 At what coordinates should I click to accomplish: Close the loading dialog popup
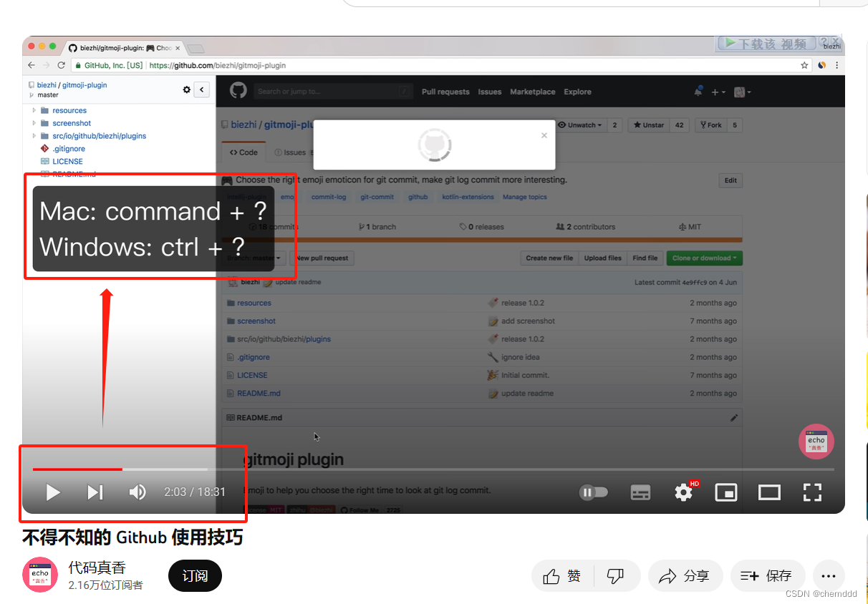(x=544, y=135)
